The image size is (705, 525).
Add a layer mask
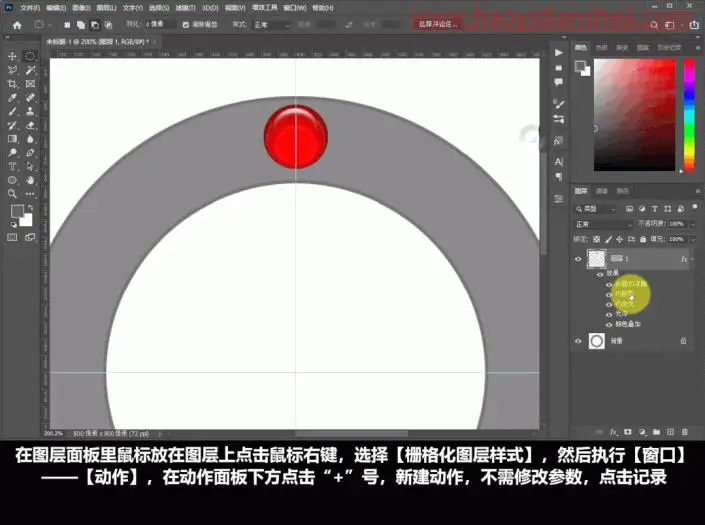coord(628,432)
